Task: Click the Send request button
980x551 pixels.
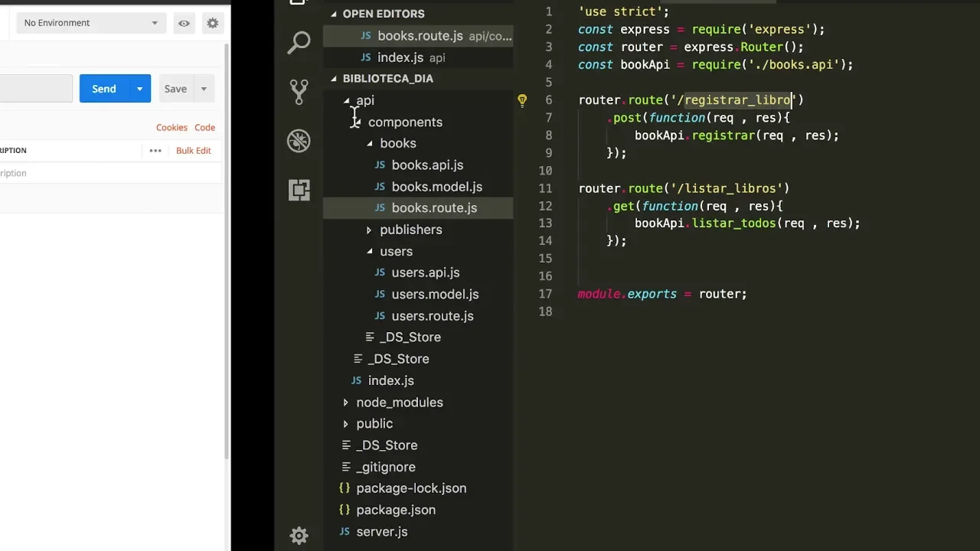Action: pos(104,89)
